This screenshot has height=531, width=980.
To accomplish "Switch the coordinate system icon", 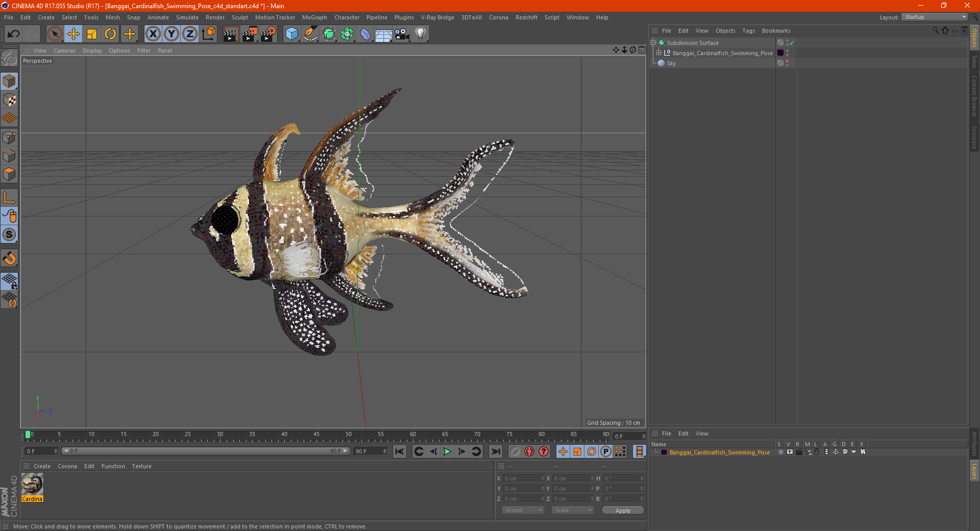I will tap(208, 34).
